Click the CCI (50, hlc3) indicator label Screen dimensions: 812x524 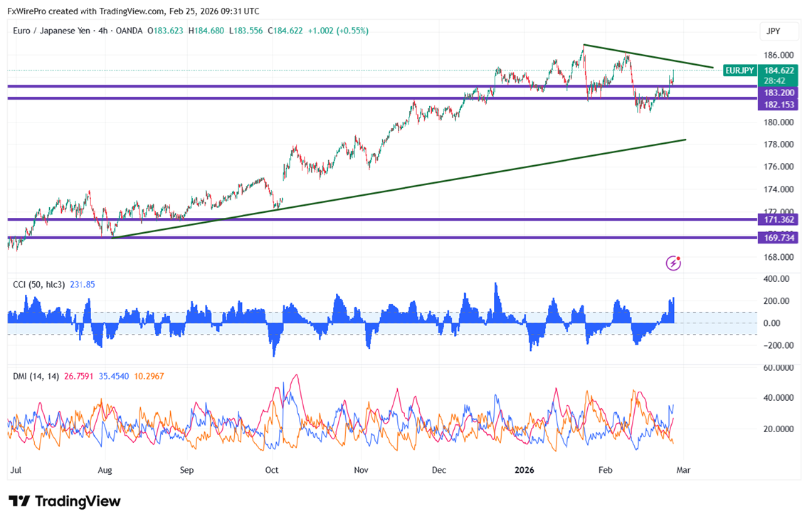[x=39, y=284]
